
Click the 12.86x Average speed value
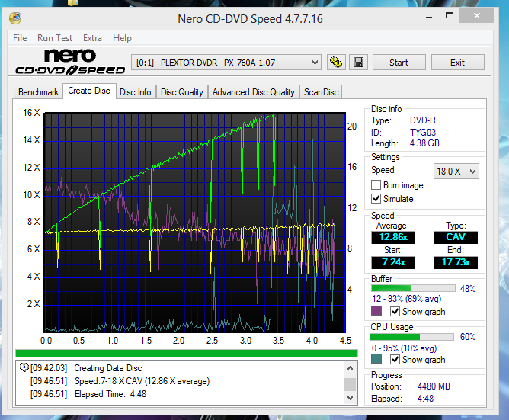(x=393, y=237)
